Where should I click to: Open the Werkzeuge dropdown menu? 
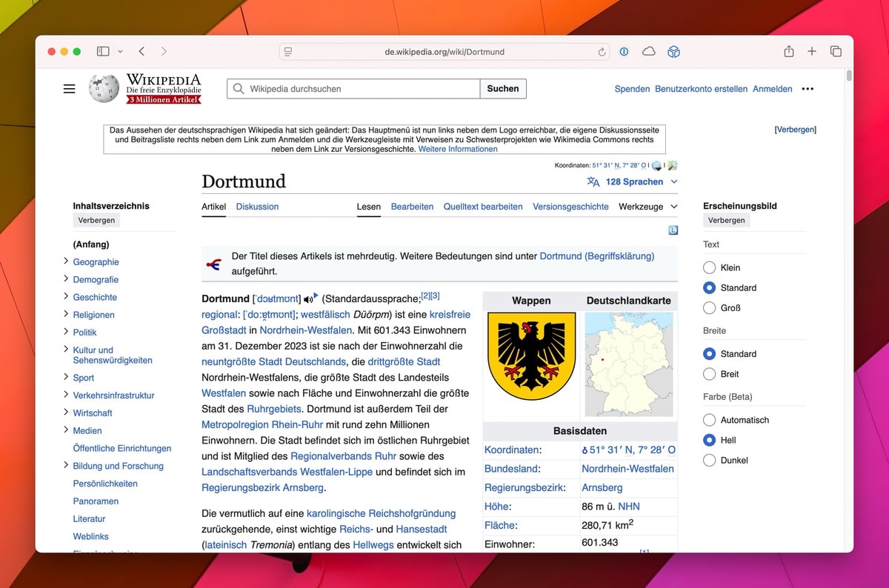click(648, 207)
